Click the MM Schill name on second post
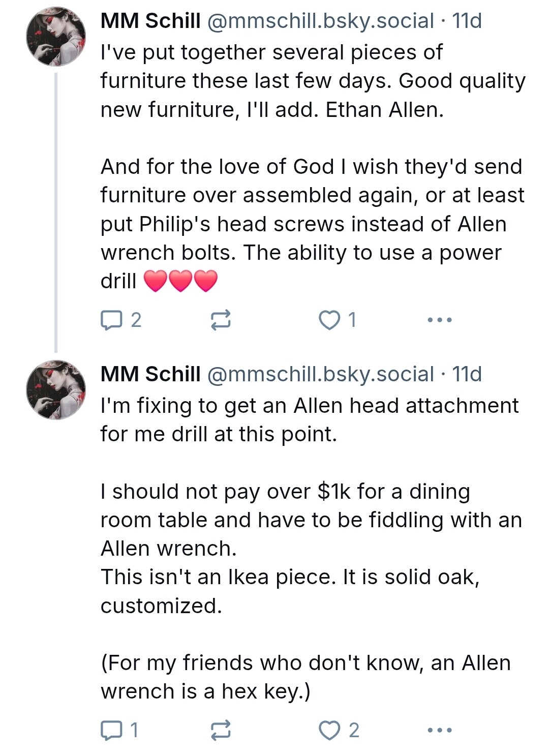Image resolution: width=549 pixels, height=756 pixels. pos(150,375)
